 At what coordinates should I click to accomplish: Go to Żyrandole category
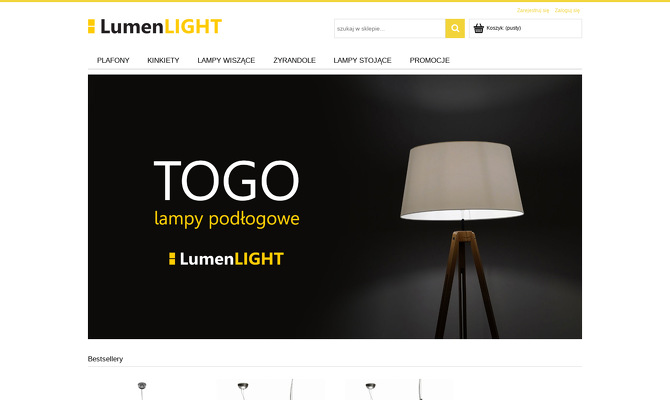294,60
